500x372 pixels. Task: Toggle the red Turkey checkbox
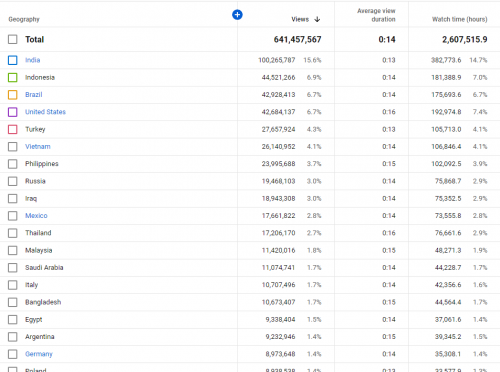click(x=13, y=129)
